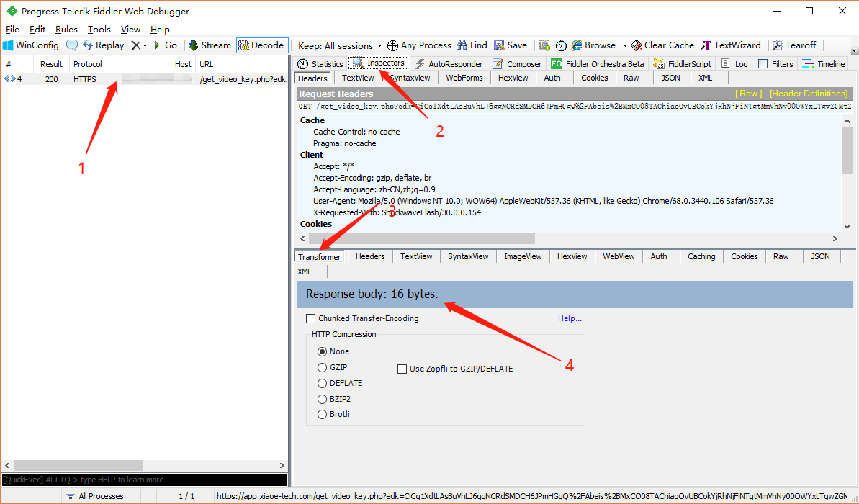Screen dimensions: 859x504
Task: Open the AutoResponder tab
Action: (x=449, y=64)
